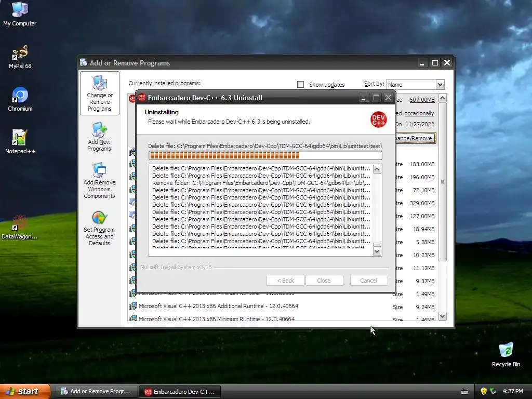Open Set Program Access and Defaults
The height and width of the screenshot is (399, 532).
pos(99,228)
